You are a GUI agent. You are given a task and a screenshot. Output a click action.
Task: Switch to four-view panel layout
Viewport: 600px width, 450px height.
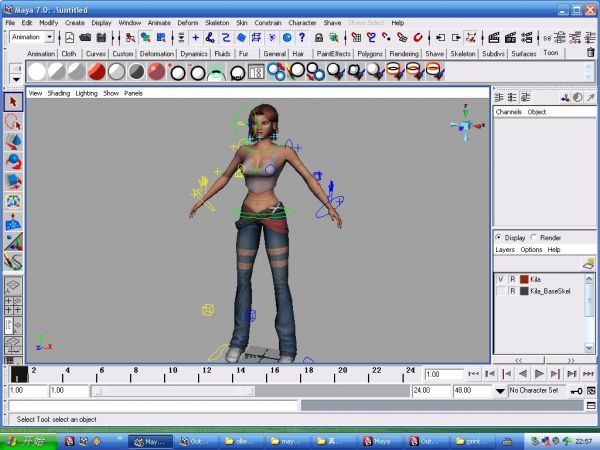[13, 305]
